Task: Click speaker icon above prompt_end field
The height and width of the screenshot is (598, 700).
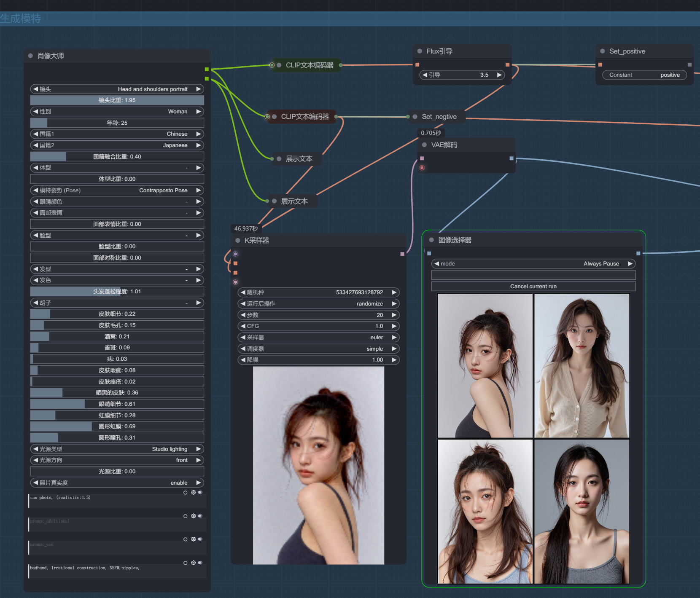Action: coord(200,539)
